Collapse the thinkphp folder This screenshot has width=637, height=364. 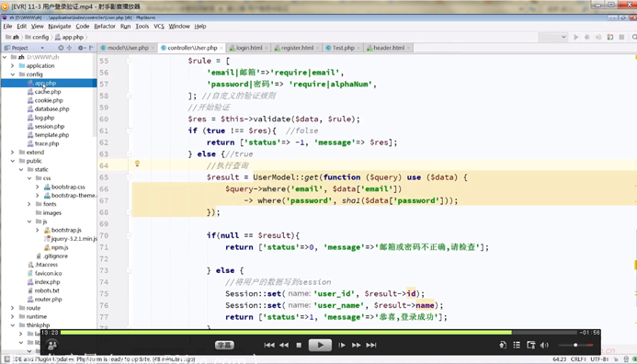point(13,325)
